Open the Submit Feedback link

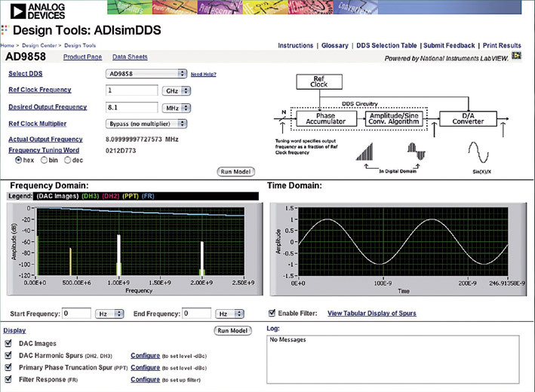coord(449,45)
